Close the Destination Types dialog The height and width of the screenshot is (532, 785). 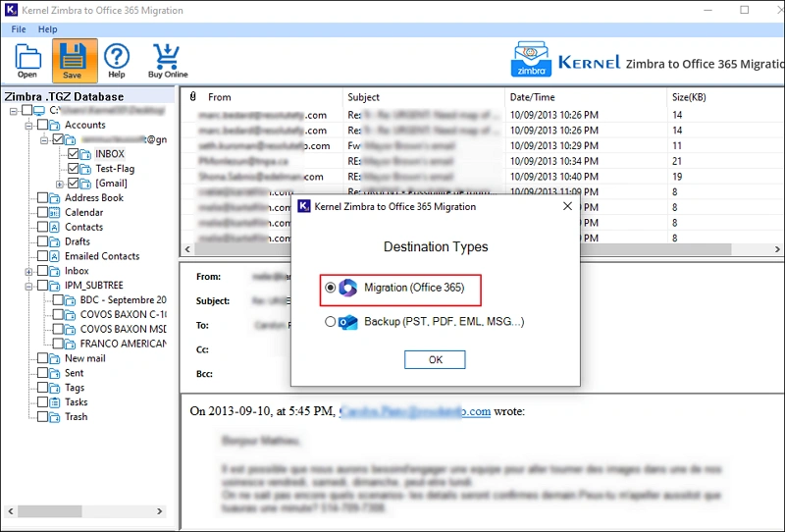click(x=567, y=206)
